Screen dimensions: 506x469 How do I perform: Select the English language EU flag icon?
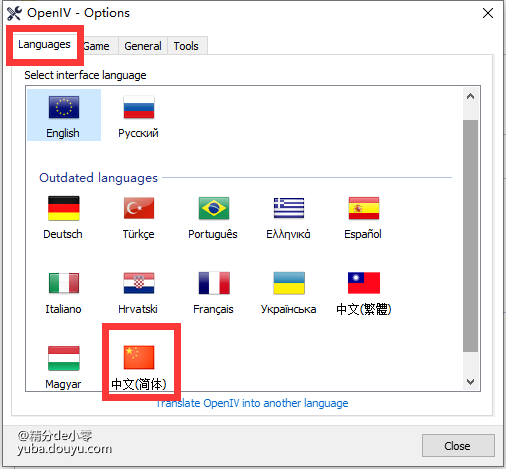[x=64, y=107]
